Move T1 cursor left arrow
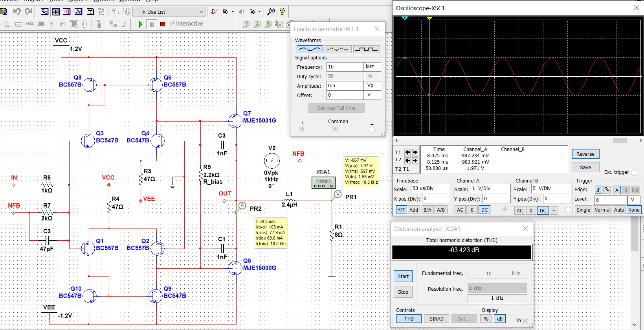This screenshot has height=330, width=644. tap(408, 152)
